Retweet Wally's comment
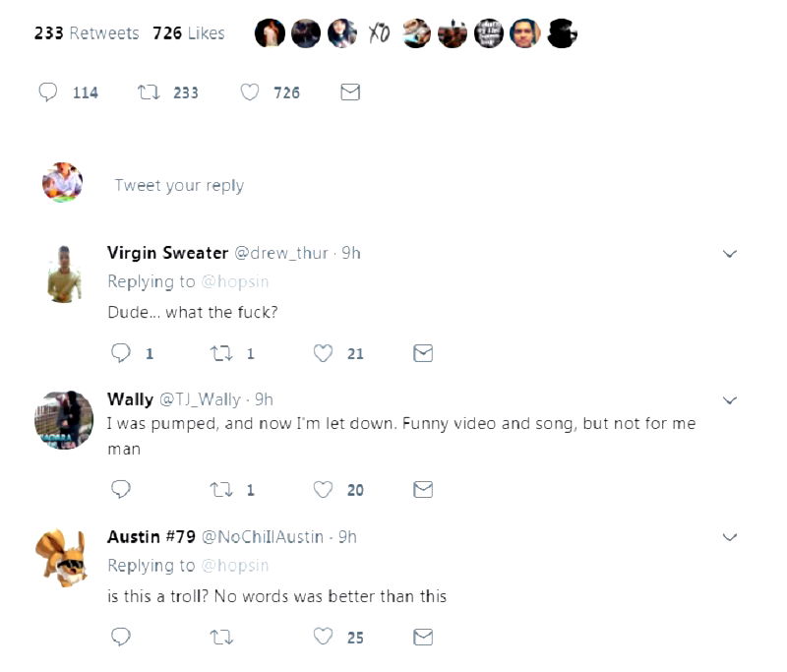787x672 pixels. 221,489
